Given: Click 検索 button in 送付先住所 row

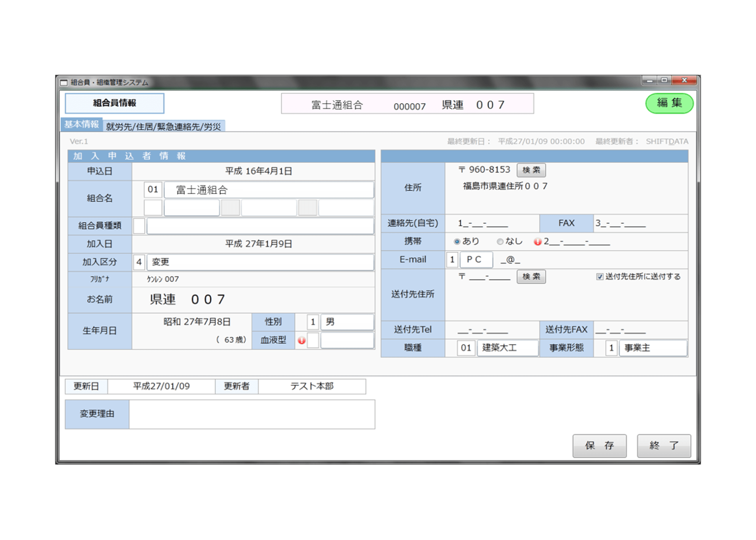Looking at the screenshot, I should click(531, 276).
